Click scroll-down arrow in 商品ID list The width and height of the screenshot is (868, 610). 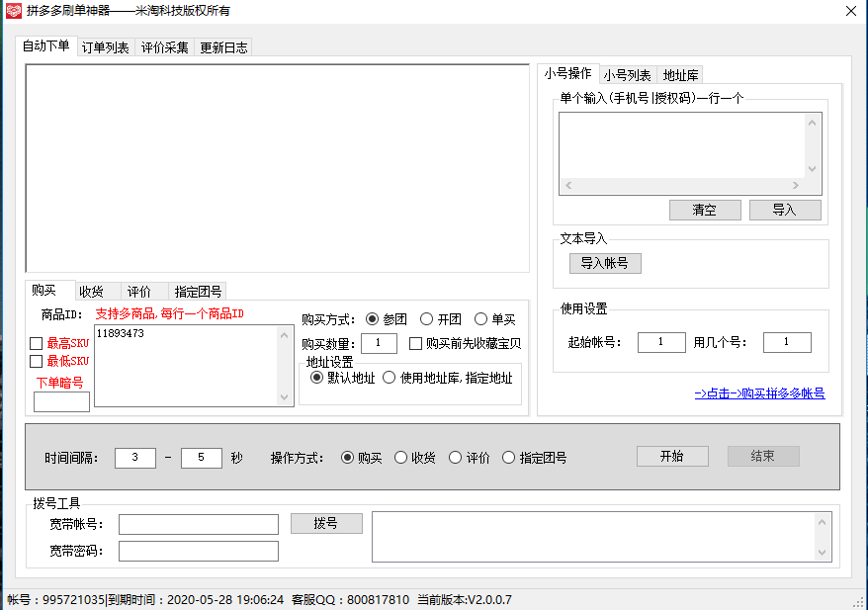pyautogui.click(x=284, y=396)
